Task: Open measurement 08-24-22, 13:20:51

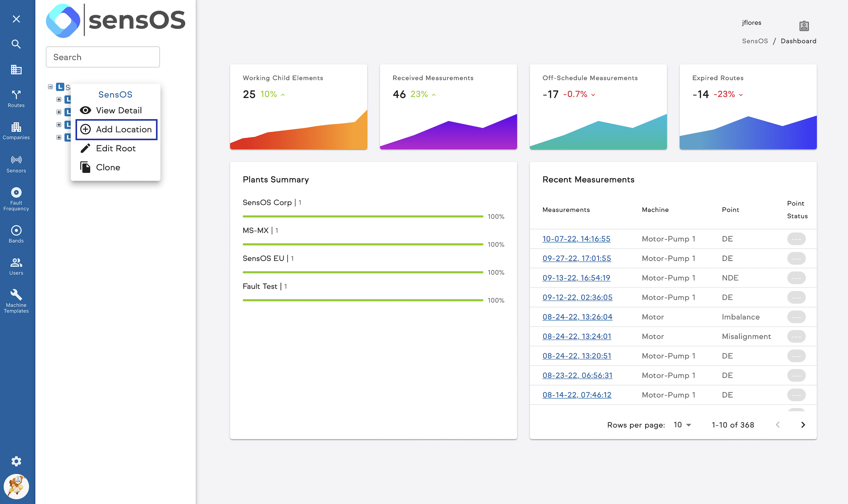Action: click(x=577, y=356)
